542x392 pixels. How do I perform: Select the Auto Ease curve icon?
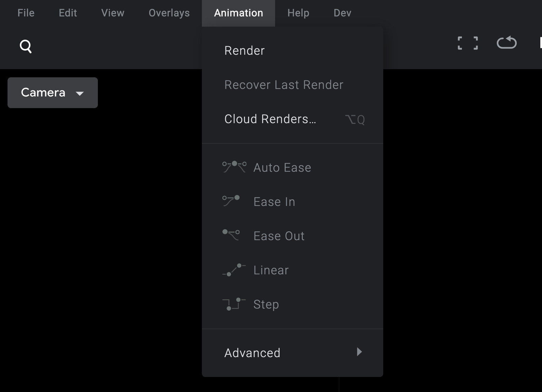coord(234,167)
